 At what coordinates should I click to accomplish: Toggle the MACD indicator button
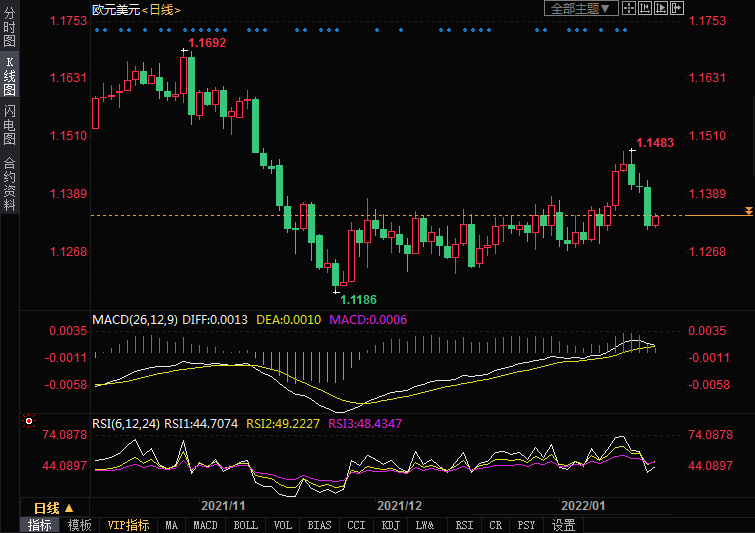[x=205, y=525]
